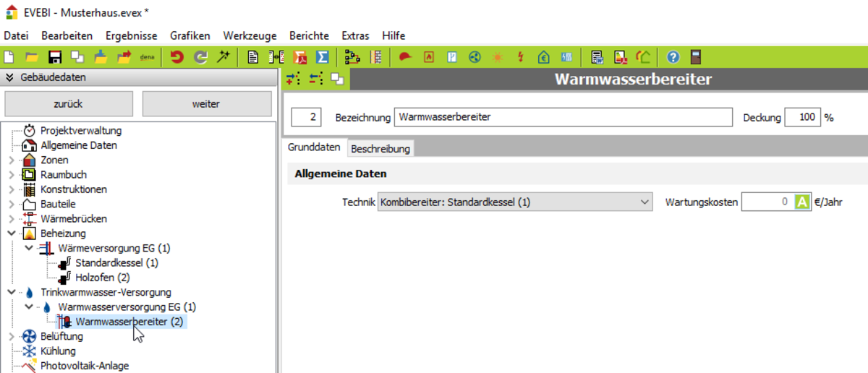Click the sigma sum icon in toolbar
The width and height of the screenshot is (868, 373).
point(323,57)
